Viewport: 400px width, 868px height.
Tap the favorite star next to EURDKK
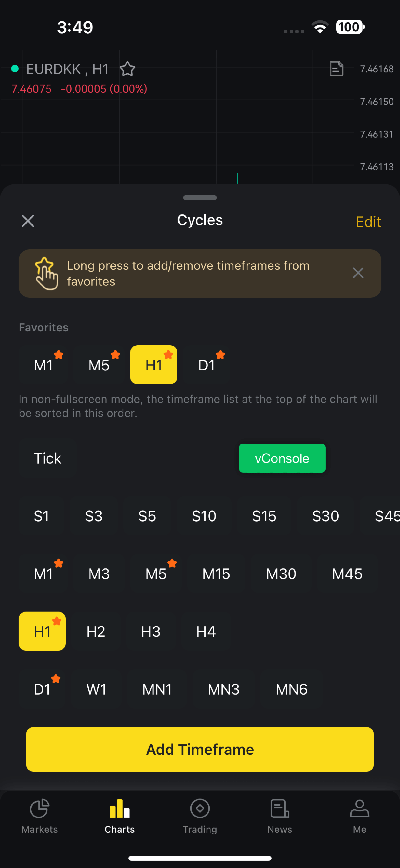pyautogui.click(x=128, y=69)
